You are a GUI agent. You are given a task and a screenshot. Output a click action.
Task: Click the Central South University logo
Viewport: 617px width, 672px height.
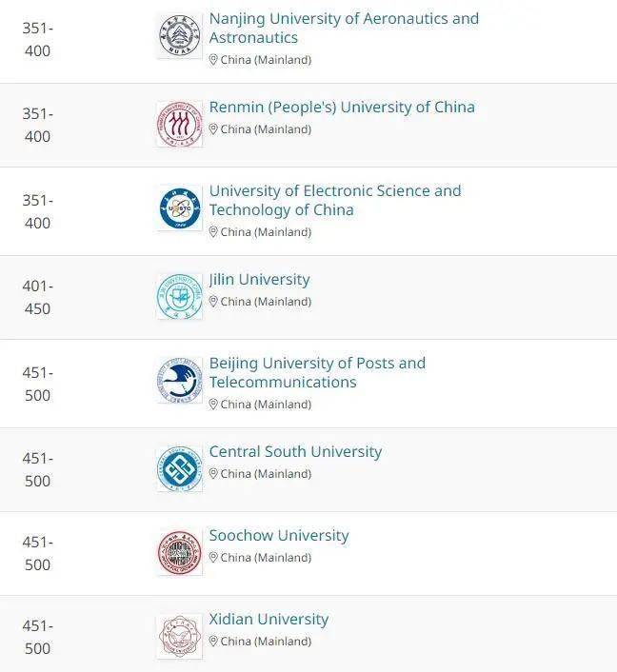(x=180, y=469)
